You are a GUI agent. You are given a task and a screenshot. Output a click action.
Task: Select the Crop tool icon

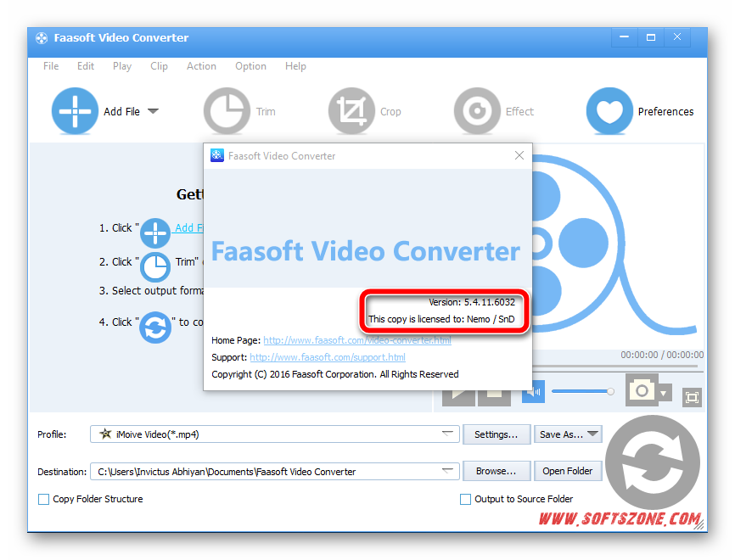pyautogui.click(x=351, y=111)
